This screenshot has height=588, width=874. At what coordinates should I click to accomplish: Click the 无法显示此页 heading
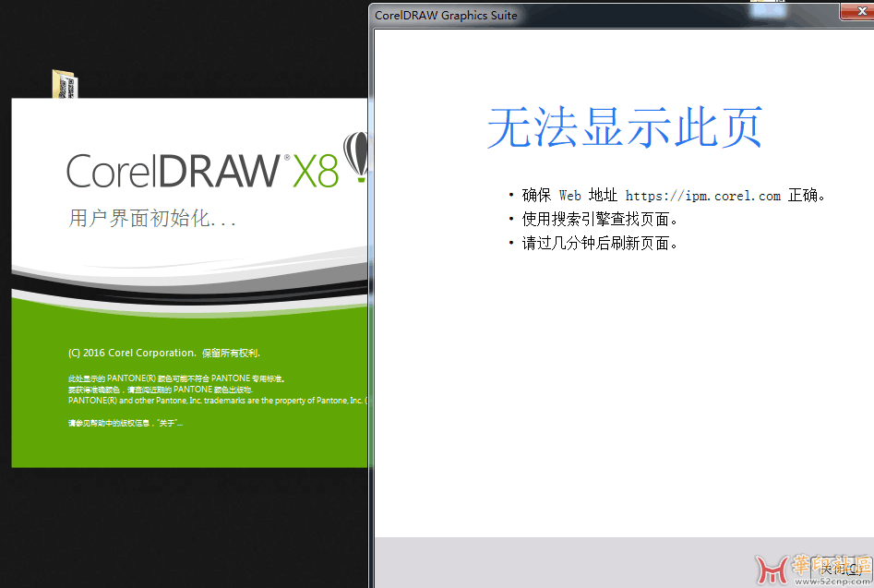point(625,127)
